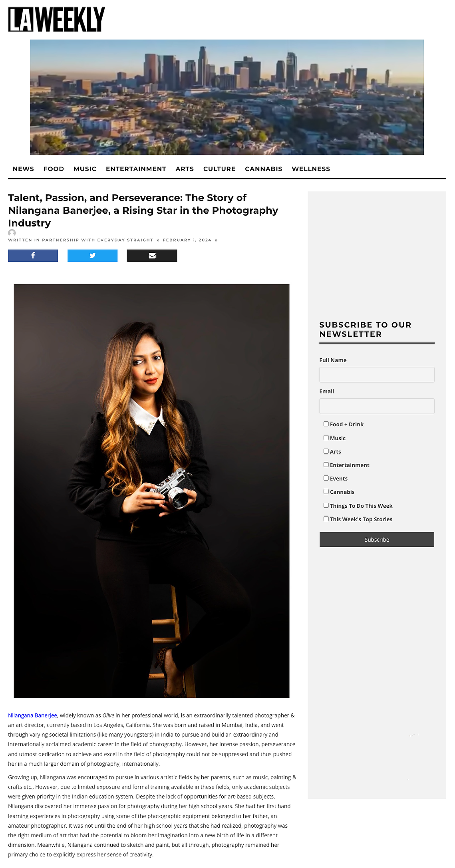Tick This Week's Top Stories checkbox
The image size is (455, 868).
[326, 519]
